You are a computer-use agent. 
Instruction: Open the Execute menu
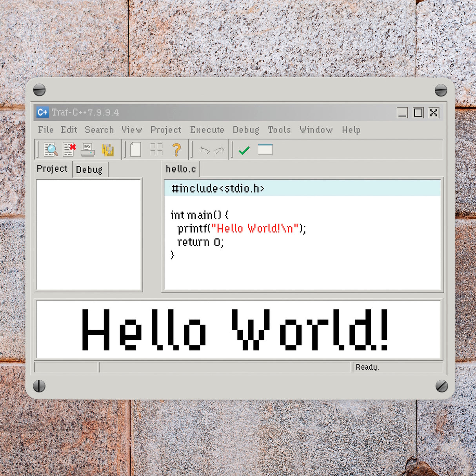tap(207, 130)
